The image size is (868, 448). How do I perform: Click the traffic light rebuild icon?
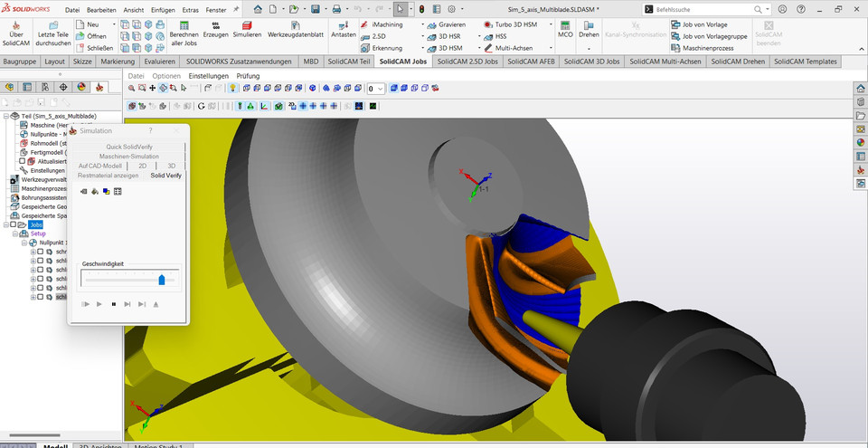click(421, 9)
